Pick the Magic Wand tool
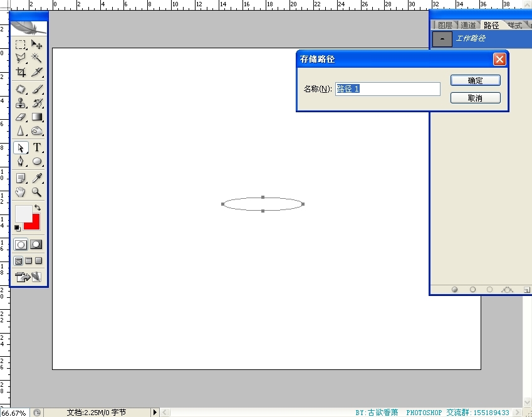Image resolution: width=532 pixels, height=417 pixels. click(37, 58)
